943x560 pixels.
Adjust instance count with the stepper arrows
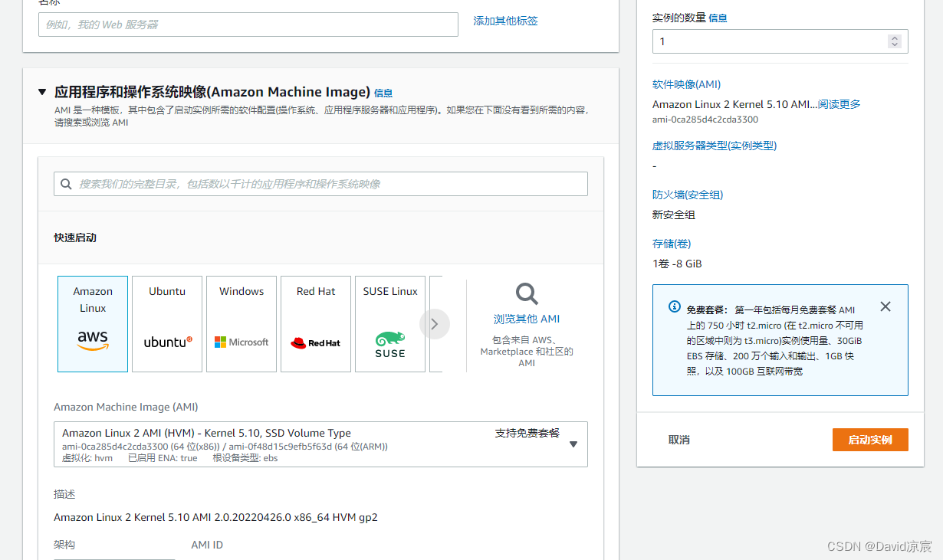point(895,41)
